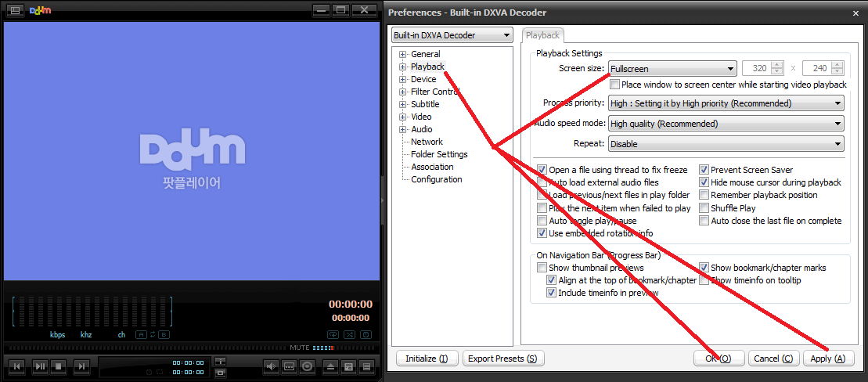Stop playback in the Daum player
Image resolution: width=868 pixels, height=382 pixels.
(59, 366)
